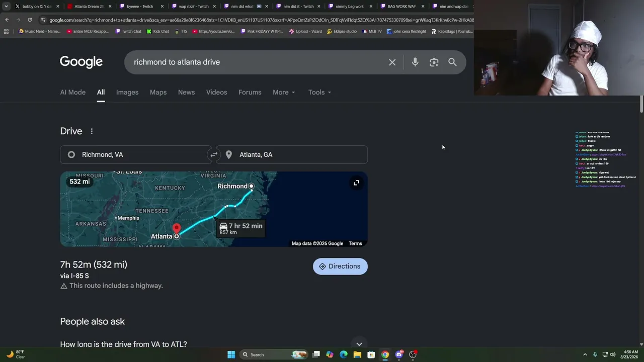Start voice search with the microphone icon
Image resolution: width=644 pixels, height=362 pixels.
(415, 62)
